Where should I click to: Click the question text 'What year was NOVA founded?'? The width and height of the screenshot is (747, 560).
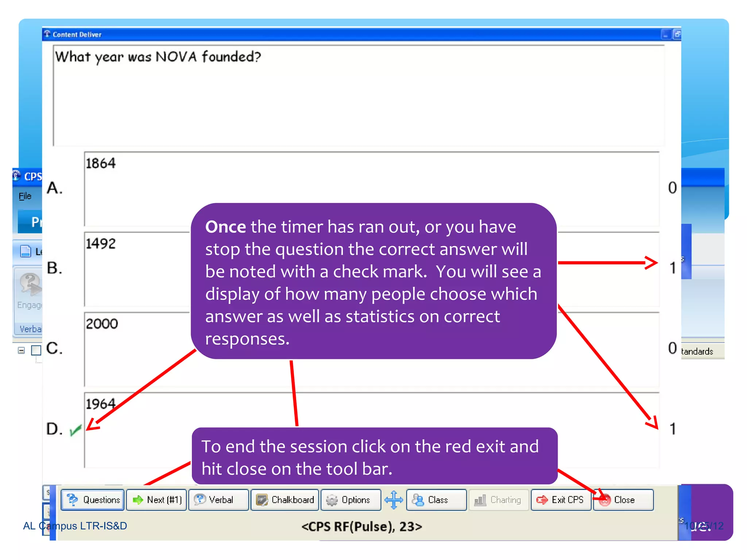tap(158, 57)
